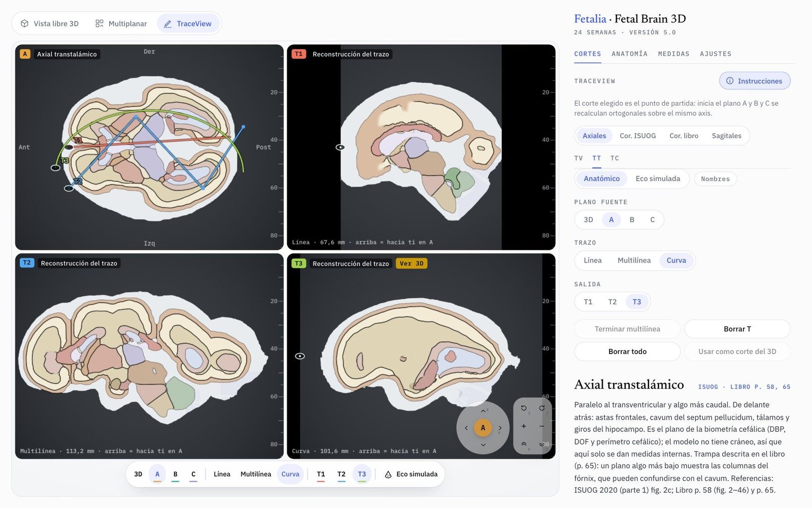Screen dimensions: 812x508
Task: Click the Borrar T button
Action: point(737,329)
